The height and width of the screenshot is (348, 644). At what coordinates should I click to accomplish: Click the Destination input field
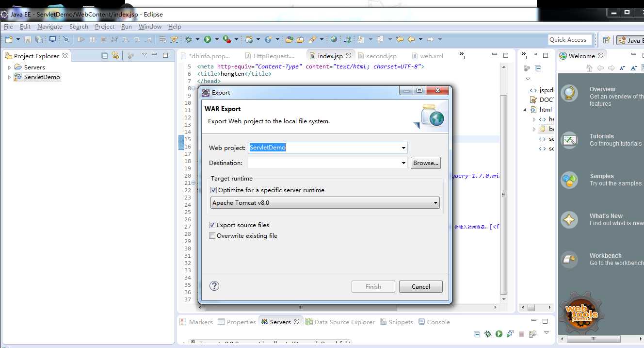coord(324,163)
